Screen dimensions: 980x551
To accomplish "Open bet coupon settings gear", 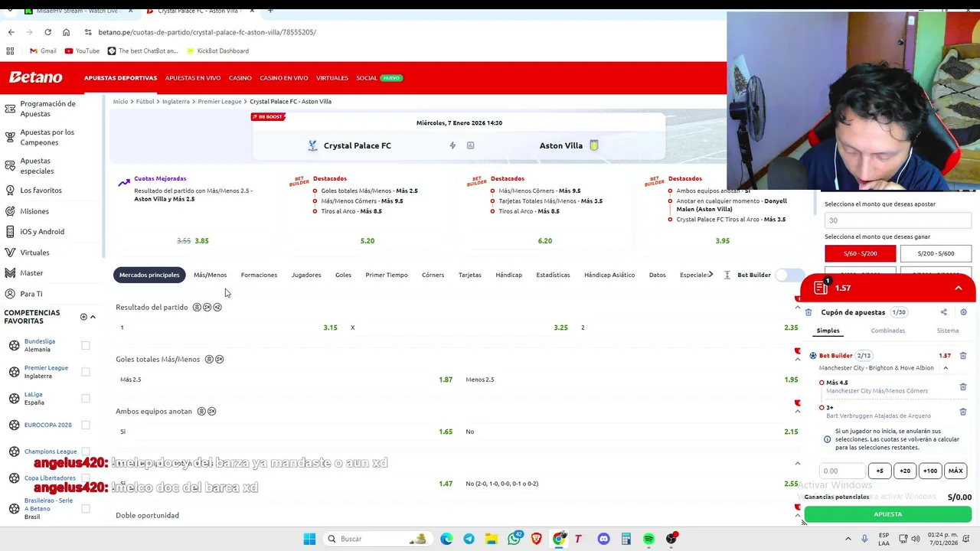I will tap(963, 312).
